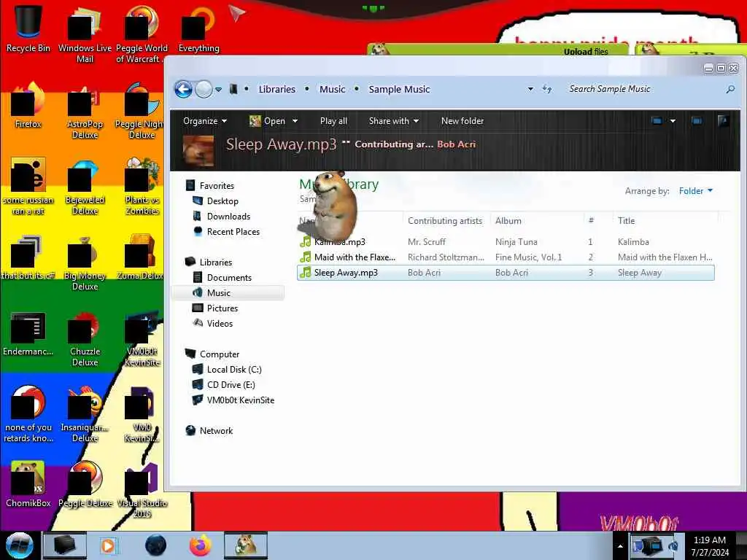
Task: Click the Libraries breadcrumb
Action: (276, 89)
